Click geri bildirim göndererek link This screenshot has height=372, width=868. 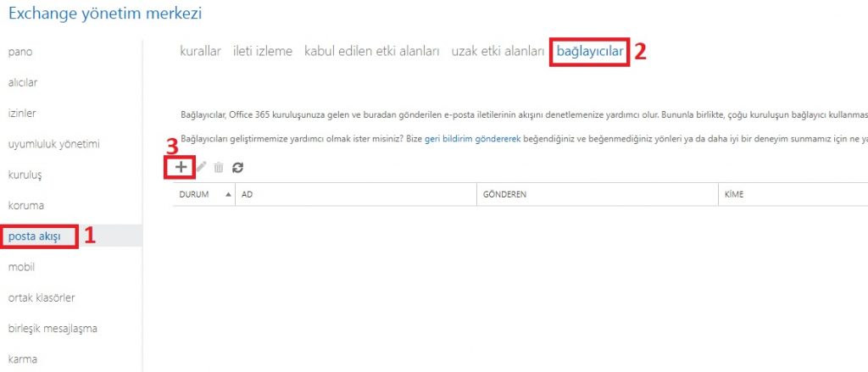click(473, 140)
